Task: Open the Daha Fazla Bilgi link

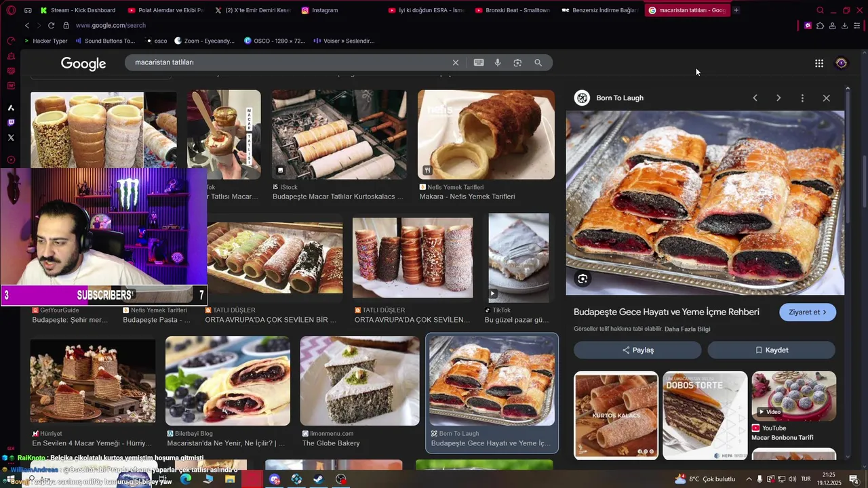Action: point(687,329)
